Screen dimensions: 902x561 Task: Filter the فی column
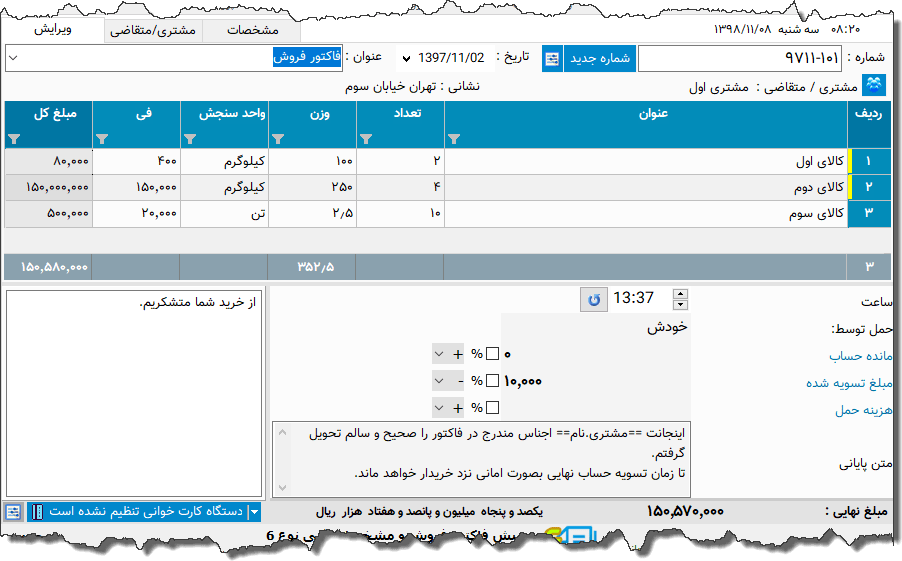(x=102, y=139)
